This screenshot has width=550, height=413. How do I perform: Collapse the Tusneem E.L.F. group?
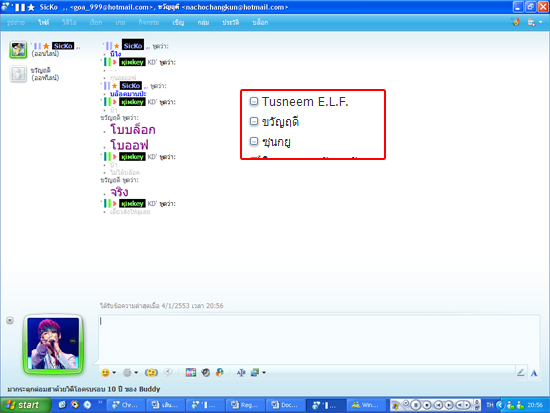pos(254,101)
